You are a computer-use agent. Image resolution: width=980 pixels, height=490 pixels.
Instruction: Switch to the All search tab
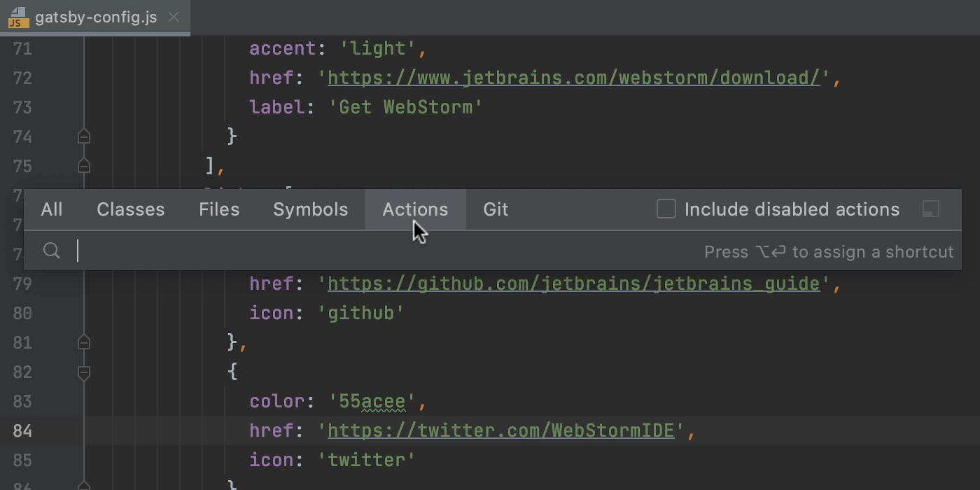pyautogui.click(x=52, y=209)
